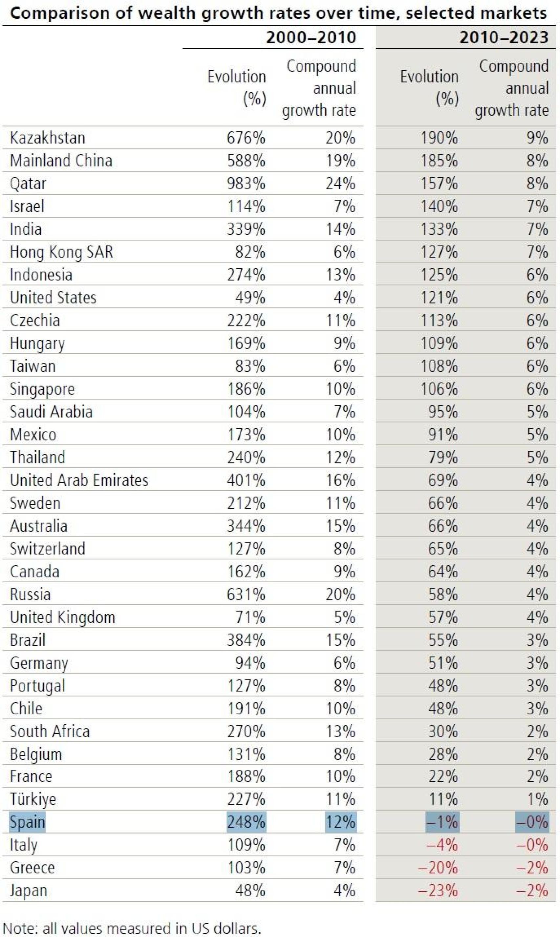Click Compound annual growth rate header under 2010–2023
Viewport: 560px width, 937px height.
pyautogui.click(x=512, y=88)
